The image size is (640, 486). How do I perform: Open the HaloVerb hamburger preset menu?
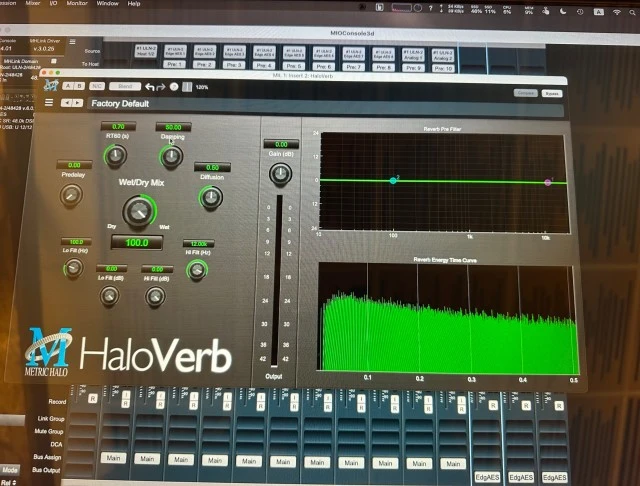(x=49, y=102)
